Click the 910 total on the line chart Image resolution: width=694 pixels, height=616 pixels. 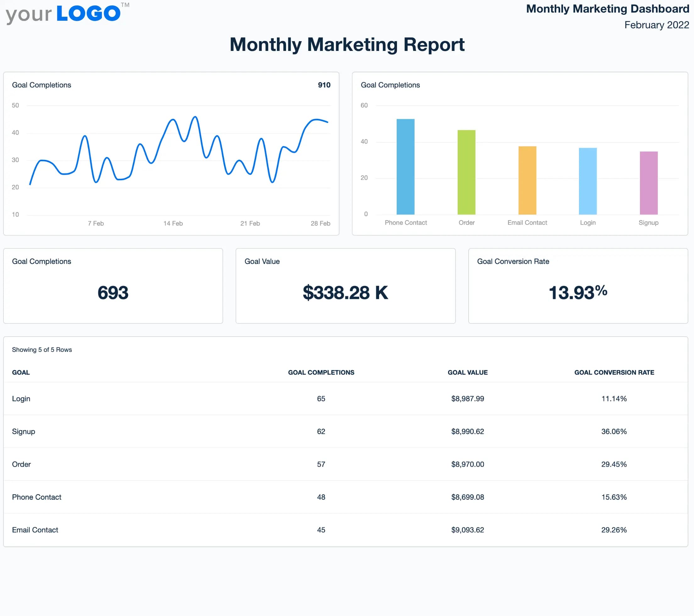tap(323, 85)
